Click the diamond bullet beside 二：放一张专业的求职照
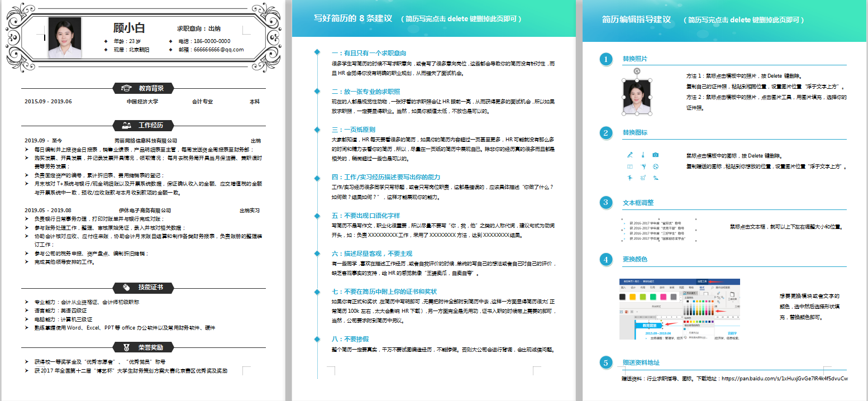This screenshot has height=401, width=868. [x=317, y=91]
